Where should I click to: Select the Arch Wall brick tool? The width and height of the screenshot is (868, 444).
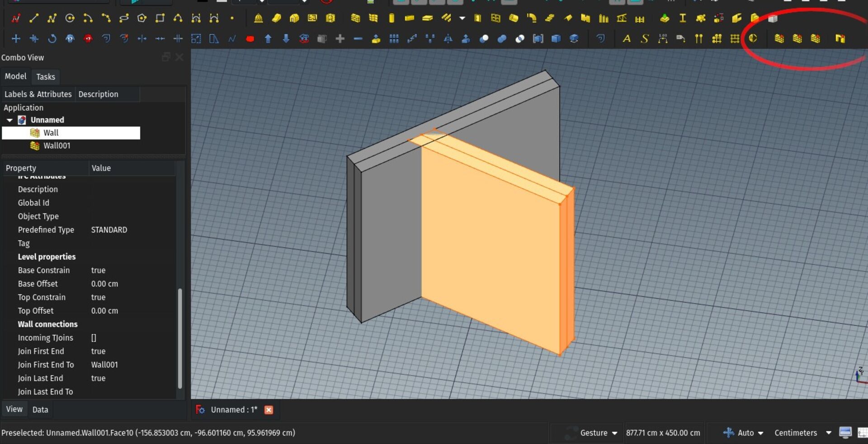(356, 19)
